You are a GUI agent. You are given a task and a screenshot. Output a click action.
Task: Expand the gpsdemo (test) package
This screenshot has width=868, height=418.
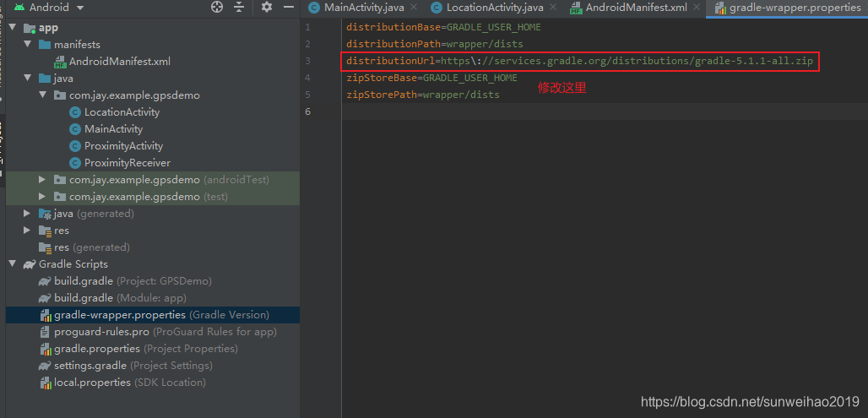pos(42,197)
